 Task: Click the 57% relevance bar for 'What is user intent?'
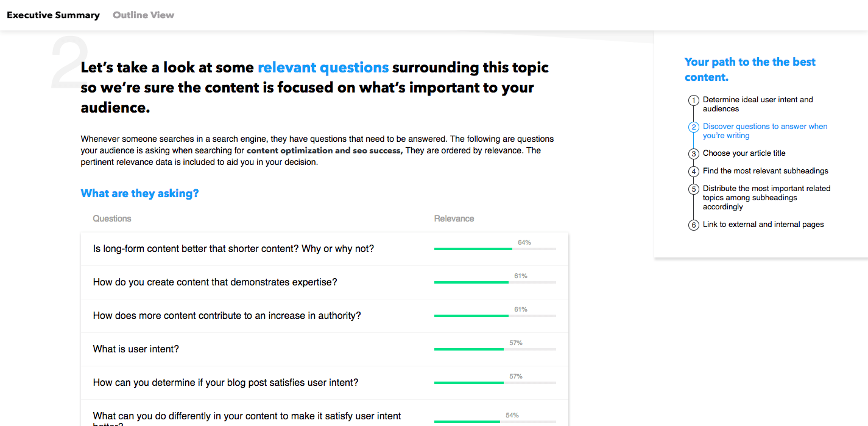tap(495, 349)
